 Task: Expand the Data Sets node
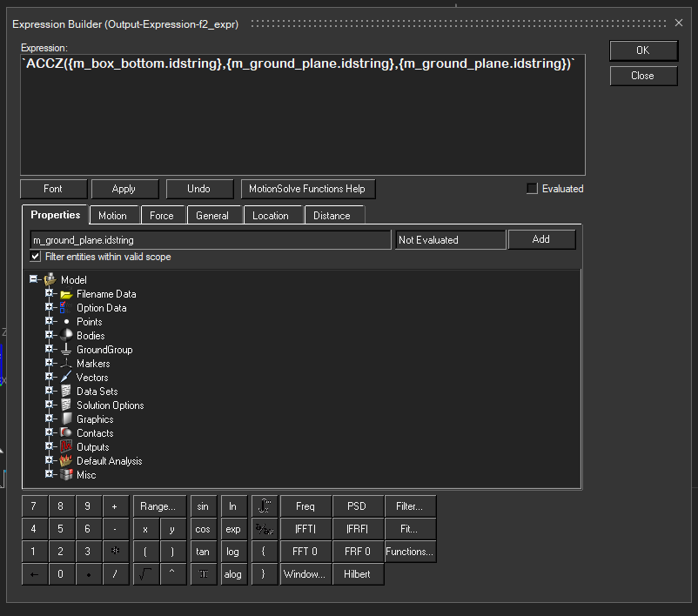click(x=49, y=391)
